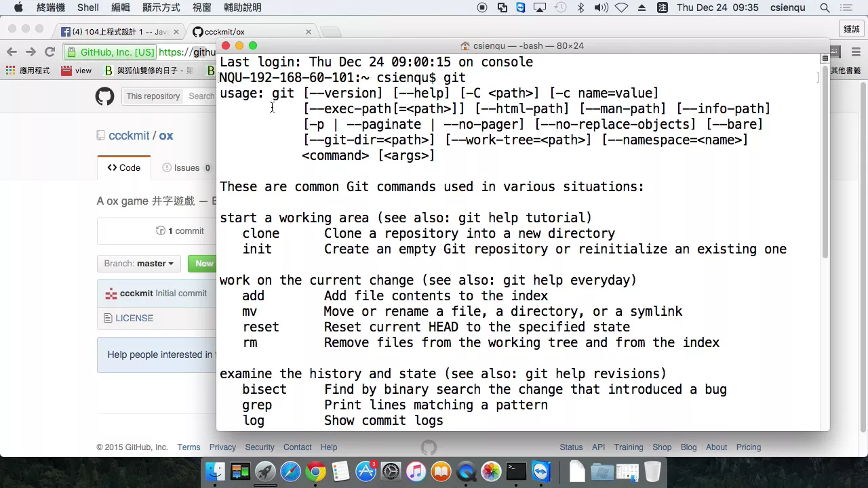Select the Issues tab on GitHub
The width and height of the screenshot is (868, 488).
click(186, 167)
